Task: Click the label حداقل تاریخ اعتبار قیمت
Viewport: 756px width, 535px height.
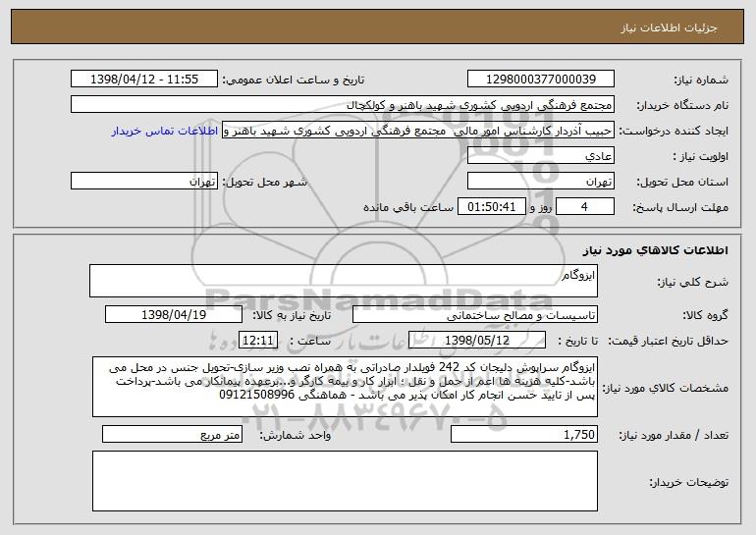Action: point(668,342)
